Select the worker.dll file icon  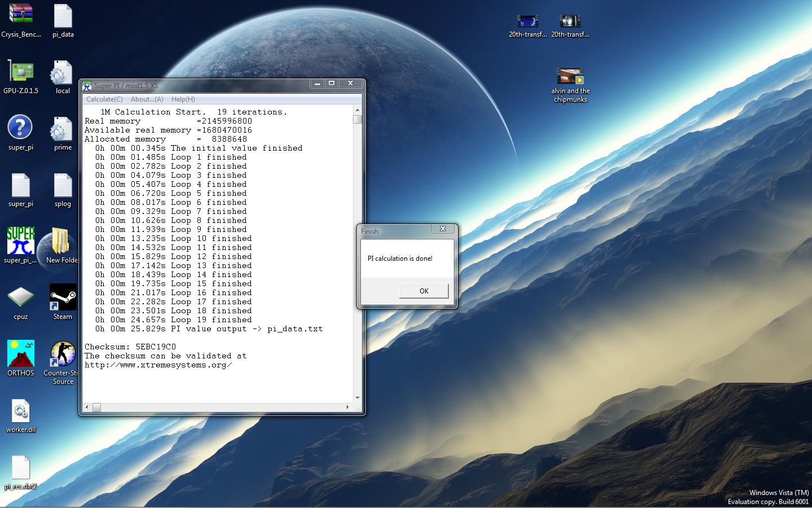21,415
